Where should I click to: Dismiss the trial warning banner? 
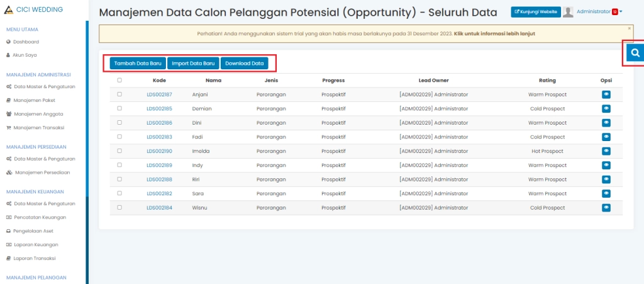[629, 28]
